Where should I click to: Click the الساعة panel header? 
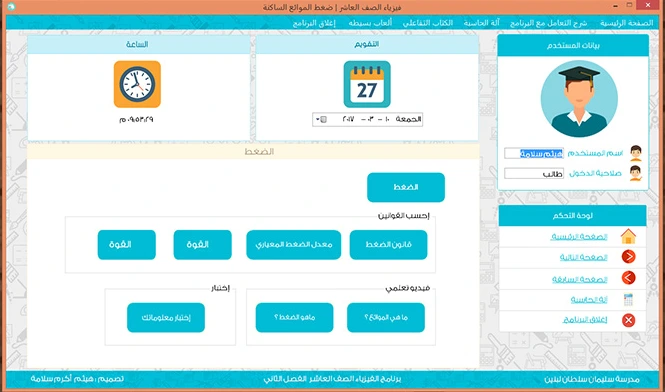coord(139,45)
